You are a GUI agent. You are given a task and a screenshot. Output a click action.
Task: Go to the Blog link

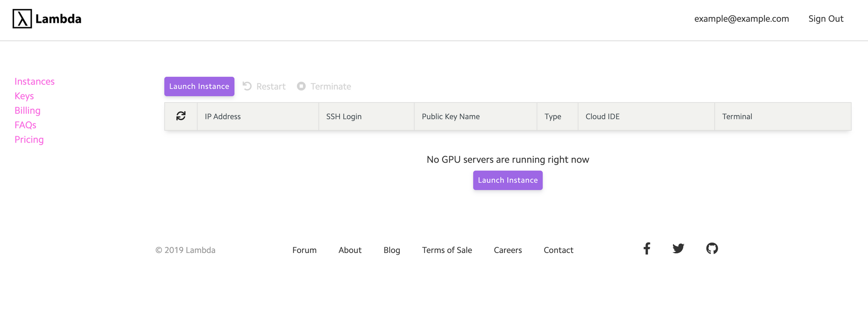click(x=392, y=250)
